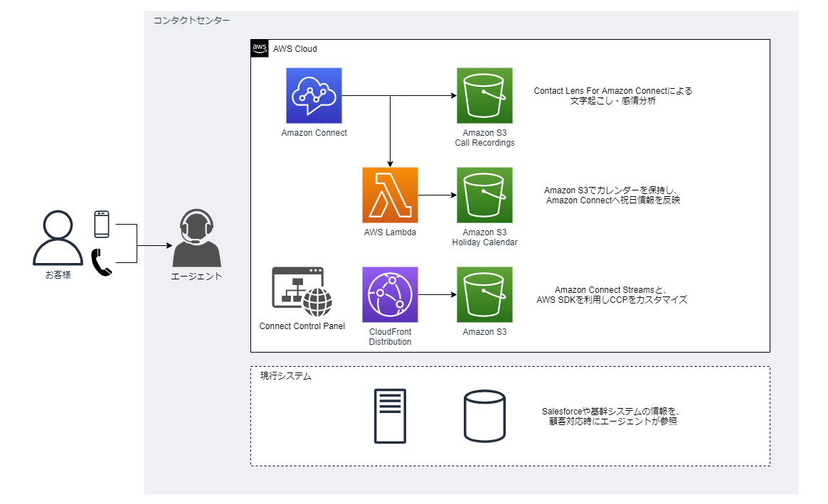The width and height of the screenshot is (828, 504).
Task: Click the Salesforce description text
Action: [612, 417]
